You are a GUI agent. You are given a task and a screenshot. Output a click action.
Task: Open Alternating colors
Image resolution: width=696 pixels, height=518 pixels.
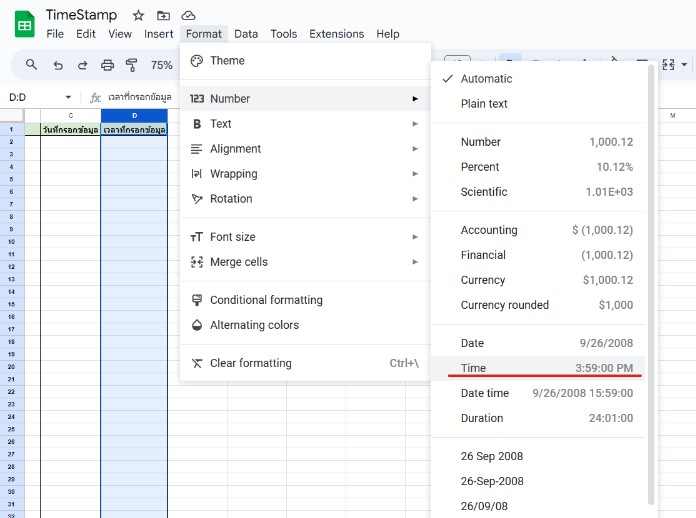tap(305, 325)
